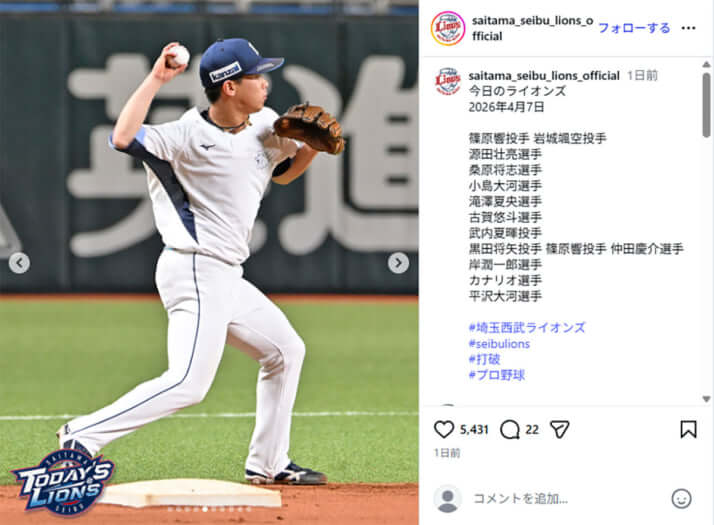The height and width of the screenshot is (525, 714).
Task: Go to previous photo arrow
Action: 19,263
